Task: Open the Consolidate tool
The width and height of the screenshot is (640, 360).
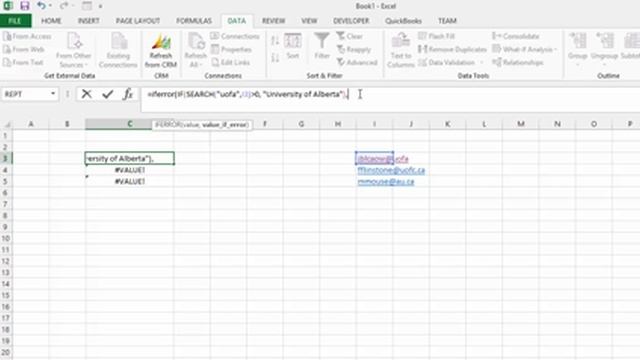Action: (x=516, y=36)
